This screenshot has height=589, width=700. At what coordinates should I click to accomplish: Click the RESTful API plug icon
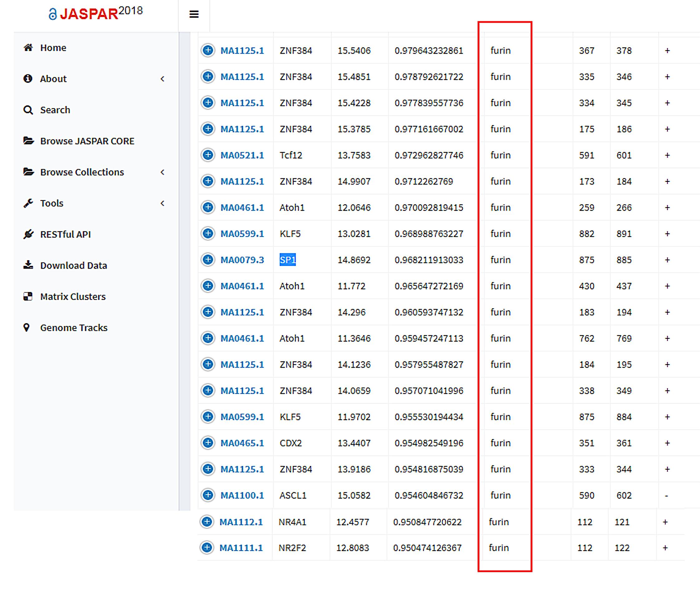28,234
